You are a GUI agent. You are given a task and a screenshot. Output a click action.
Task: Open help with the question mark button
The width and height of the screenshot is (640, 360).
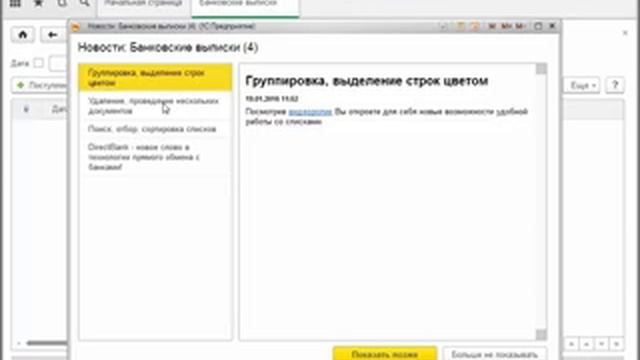pos(615,85)
